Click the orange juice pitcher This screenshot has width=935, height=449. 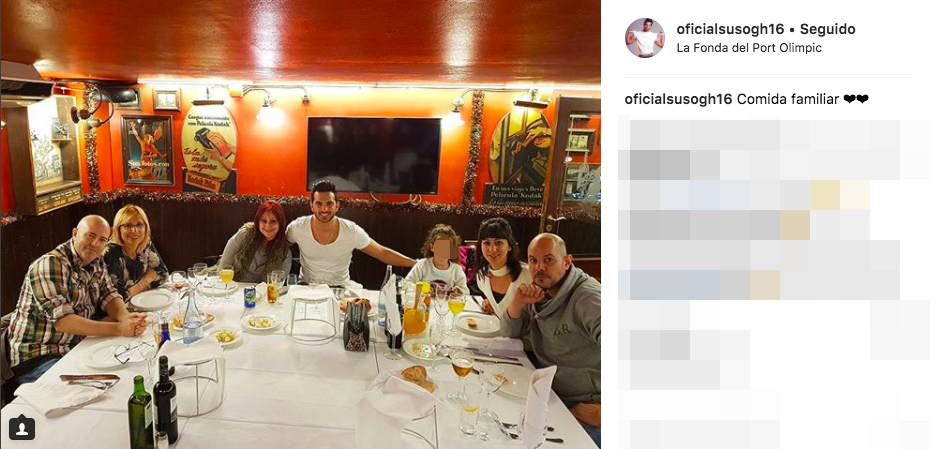[414, 309]
